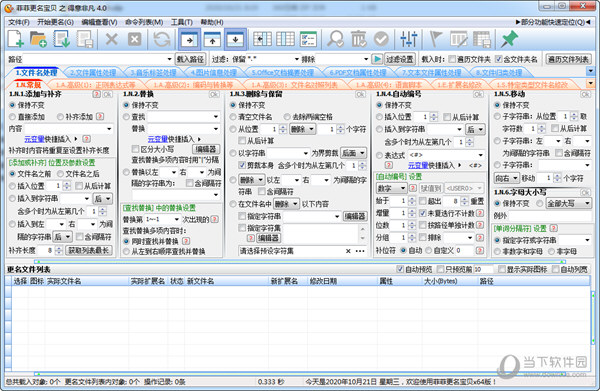Click the gray flag icon

click(435, 39)
